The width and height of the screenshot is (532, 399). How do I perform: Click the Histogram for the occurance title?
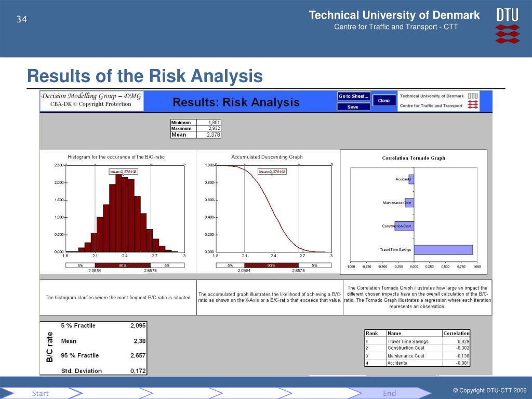click(x=116, y=157)
